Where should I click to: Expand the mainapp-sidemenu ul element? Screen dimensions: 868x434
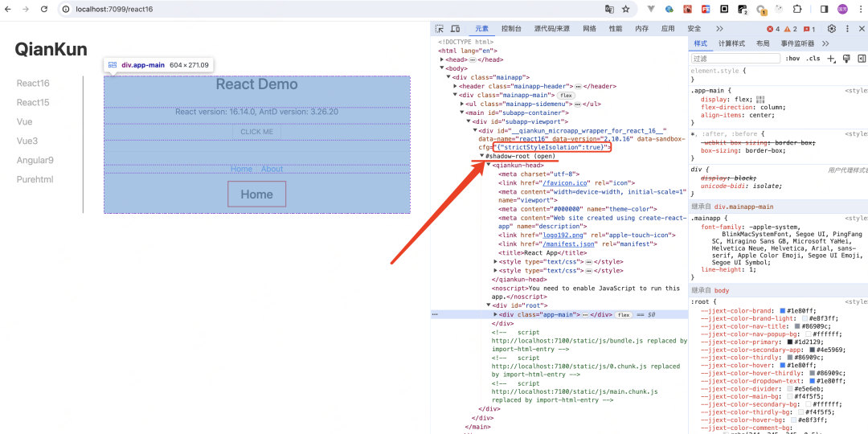coord(461,104)
